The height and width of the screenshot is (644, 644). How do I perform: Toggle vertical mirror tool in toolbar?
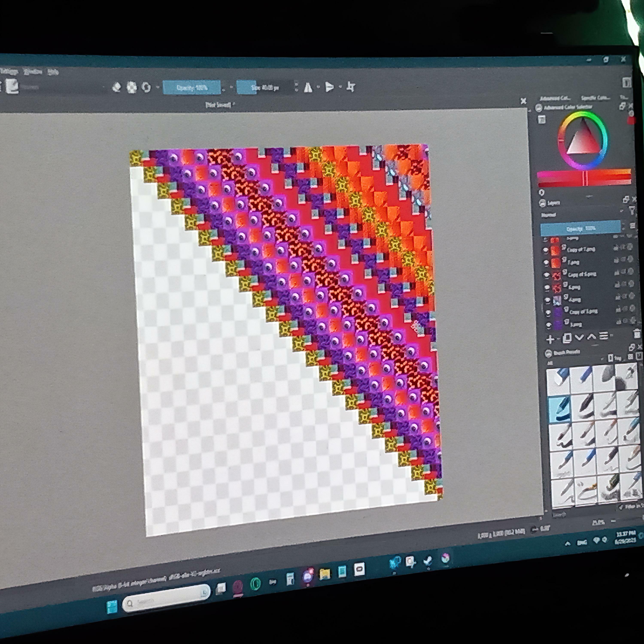pyautogui.click(x=329, y=87)
